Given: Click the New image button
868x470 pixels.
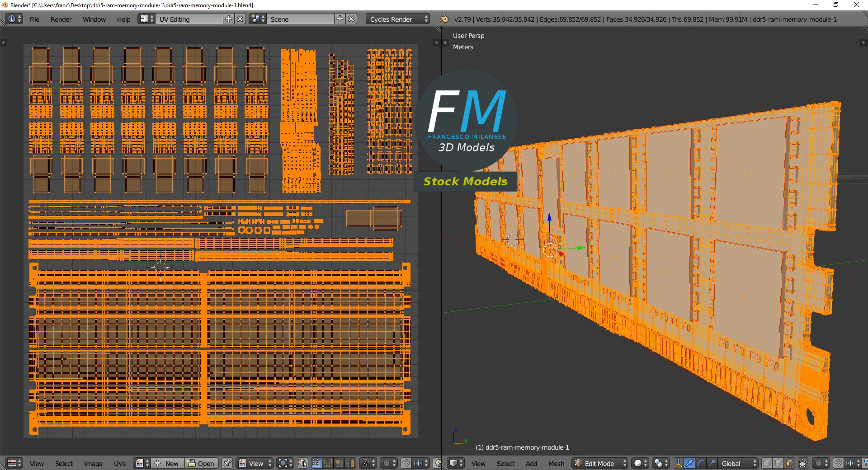Looking at the screenshot, I should (167, 463).
